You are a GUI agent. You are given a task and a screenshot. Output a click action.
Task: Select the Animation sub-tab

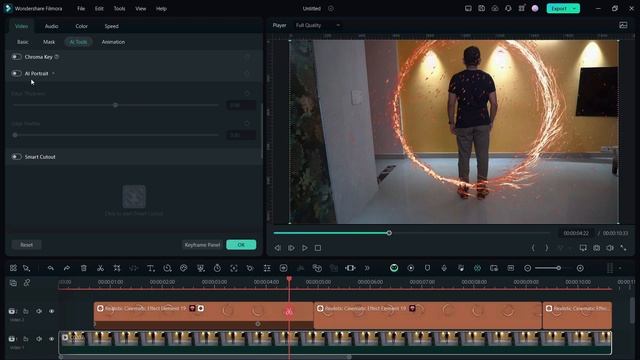tap(113, 42)
